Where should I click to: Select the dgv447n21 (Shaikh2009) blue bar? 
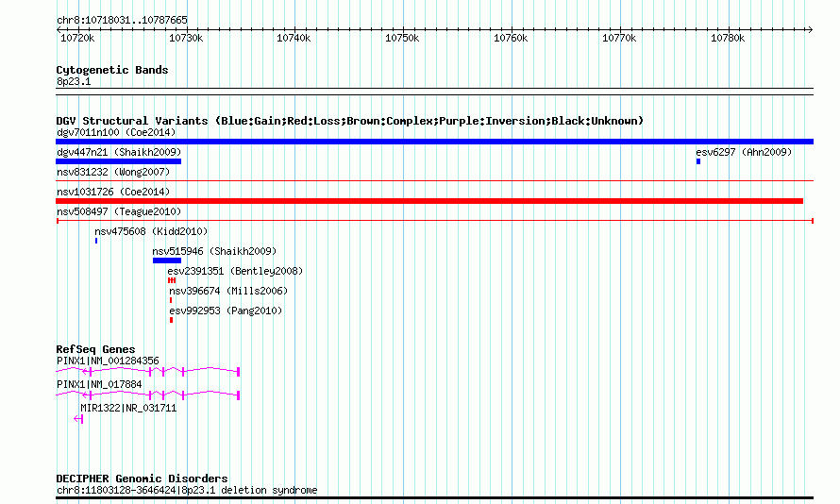point(118,161)
